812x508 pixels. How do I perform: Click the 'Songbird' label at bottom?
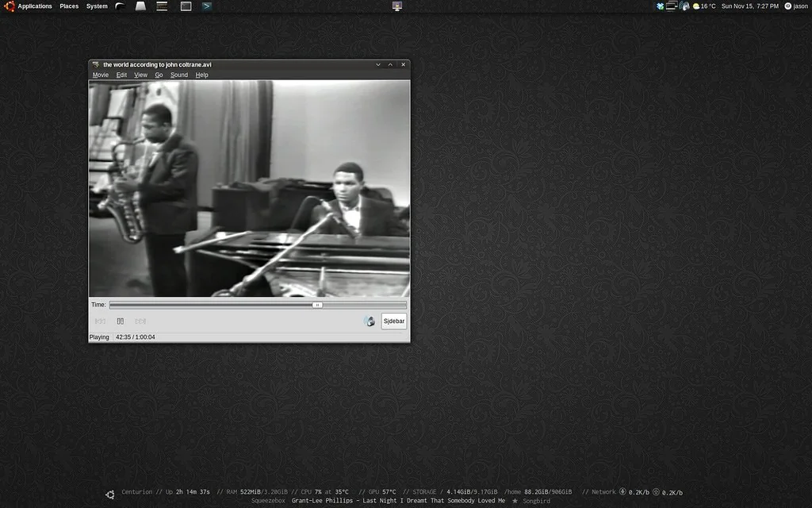click(x=537, y=501)
